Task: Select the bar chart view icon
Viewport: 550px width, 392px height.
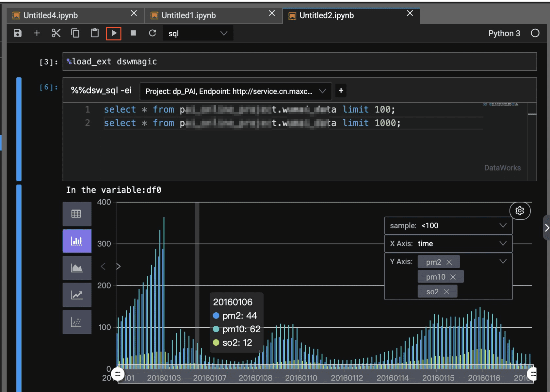Action: coord(77,241)
